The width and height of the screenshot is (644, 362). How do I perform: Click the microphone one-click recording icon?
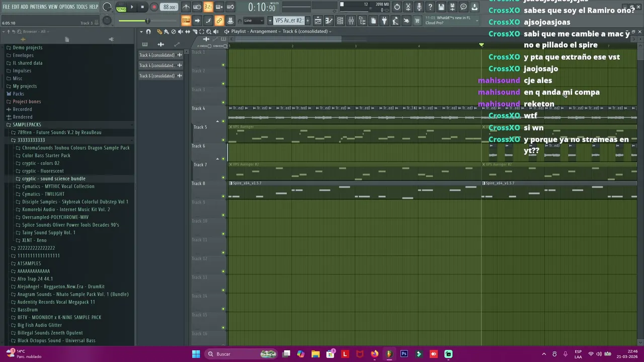419,7
